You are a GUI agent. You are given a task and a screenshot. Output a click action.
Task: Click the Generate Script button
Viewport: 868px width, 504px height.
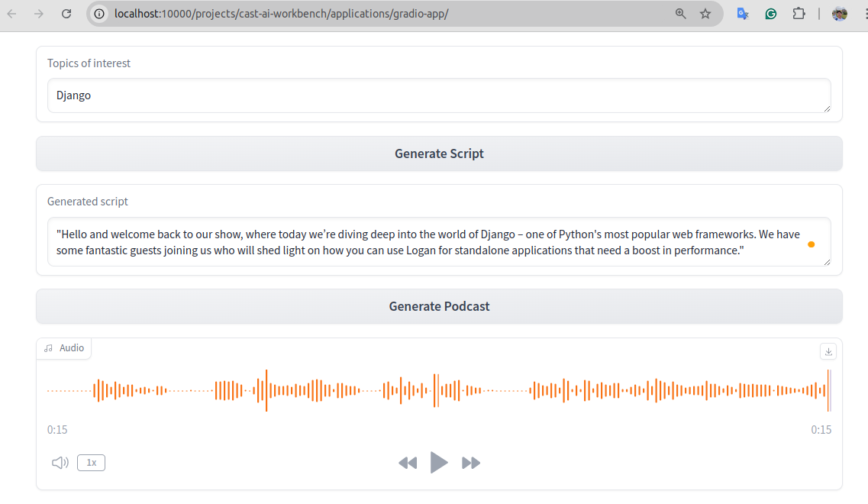[x=439, y=153]
